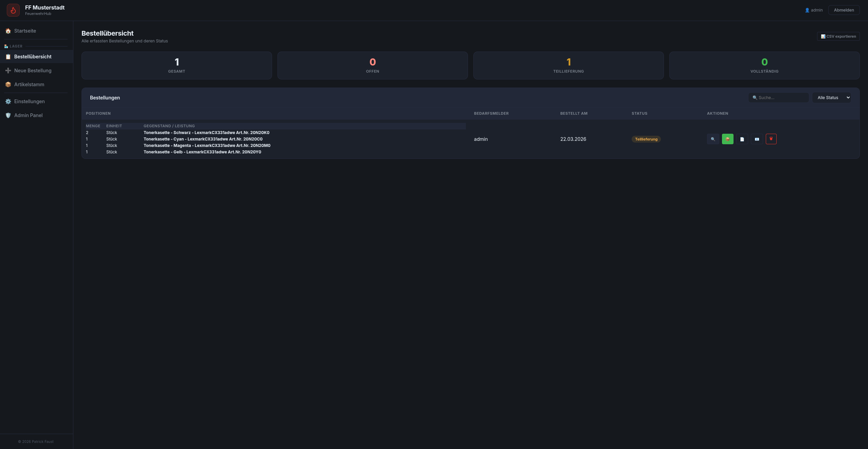Click the admin user profile icon
Screen dimensions: 868x449
(x=807, y=10)
